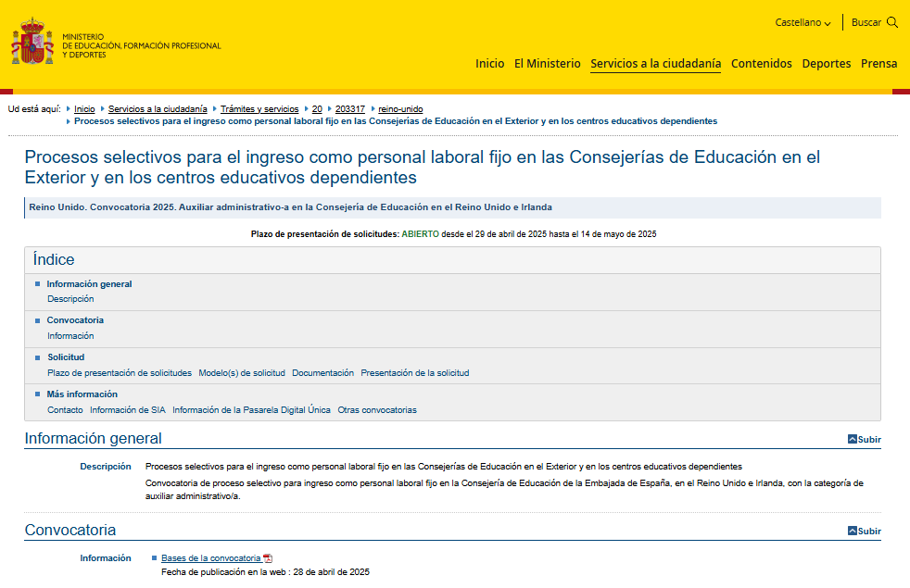
Task: Follow the Trámites y servicios breadcrumb
Action: click(x=259, y=108)
